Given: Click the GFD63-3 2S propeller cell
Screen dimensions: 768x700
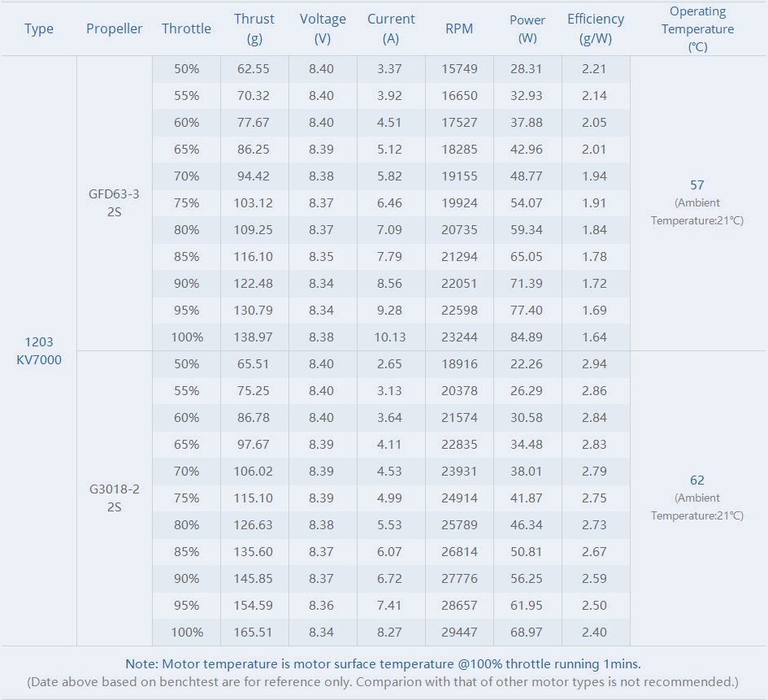Looking at the screenshot, I should pos(115,202).
